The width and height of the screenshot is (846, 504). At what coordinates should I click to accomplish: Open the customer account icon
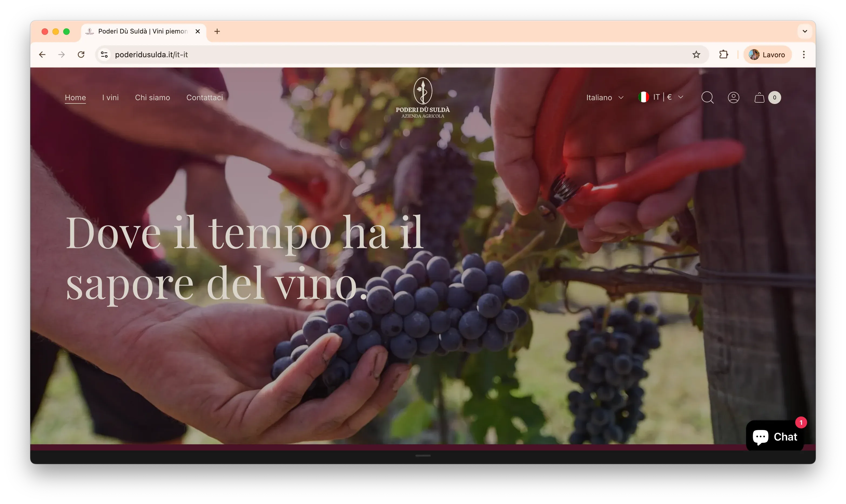pyautogui.click(x=734, y=98)
